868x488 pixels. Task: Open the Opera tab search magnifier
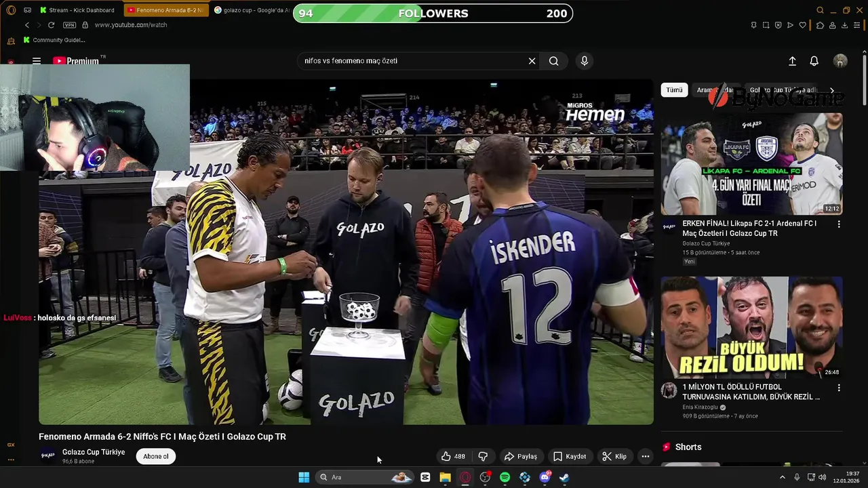pyautogui.click(x=820, y=10)
